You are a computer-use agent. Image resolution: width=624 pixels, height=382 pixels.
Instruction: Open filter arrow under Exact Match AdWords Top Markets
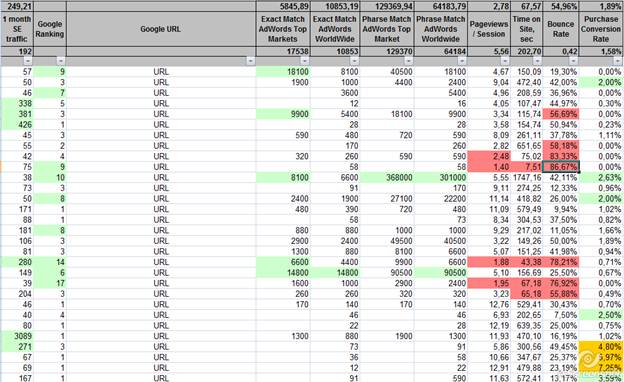(305, 61)
